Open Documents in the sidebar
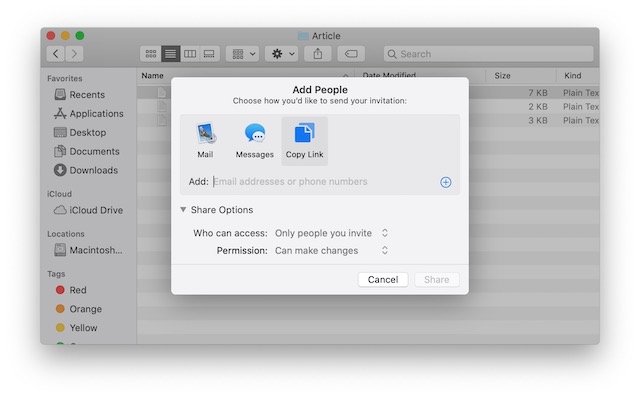Screen dimensions: 640x398 point(87,151)
